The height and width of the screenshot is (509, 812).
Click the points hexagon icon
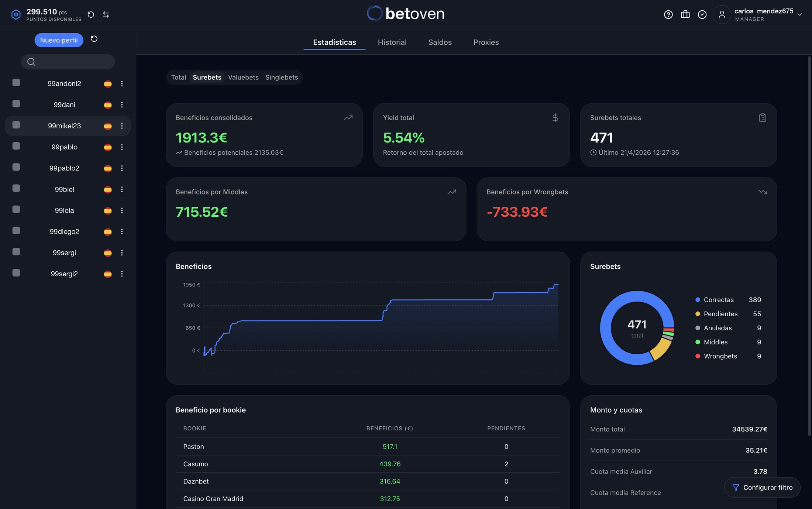tap(16, 14)
